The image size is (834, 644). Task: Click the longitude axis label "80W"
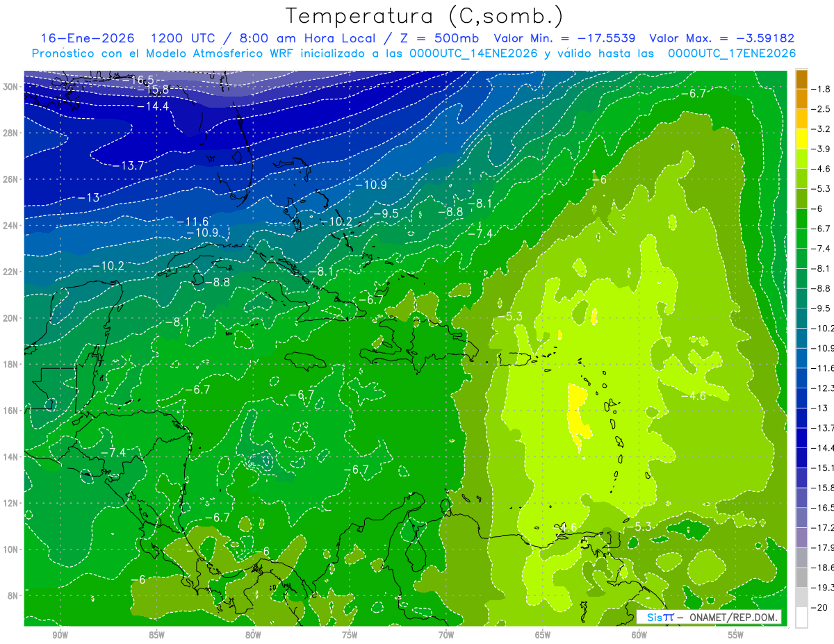tap(253, 635)
